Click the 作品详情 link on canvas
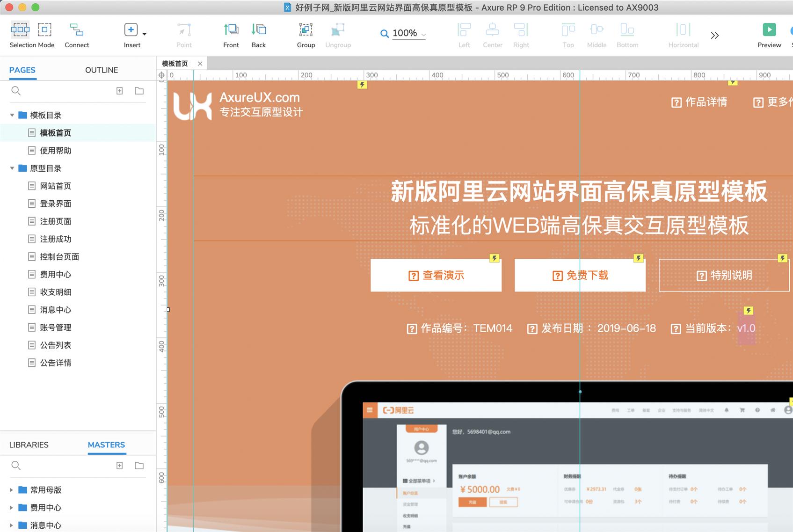The width and height of the screenshot is (793, 532). pyautogui.click(x=699, y=102)
